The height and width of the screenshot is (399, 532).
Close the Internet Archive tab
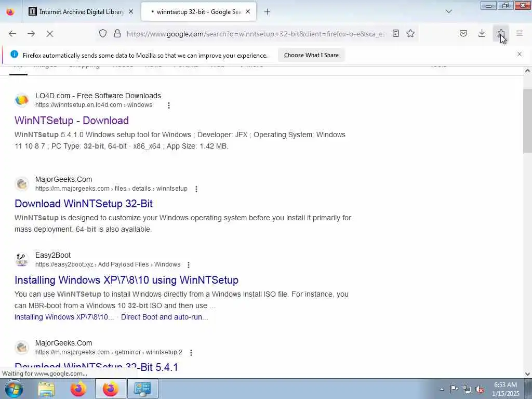(x=131, y=12)
